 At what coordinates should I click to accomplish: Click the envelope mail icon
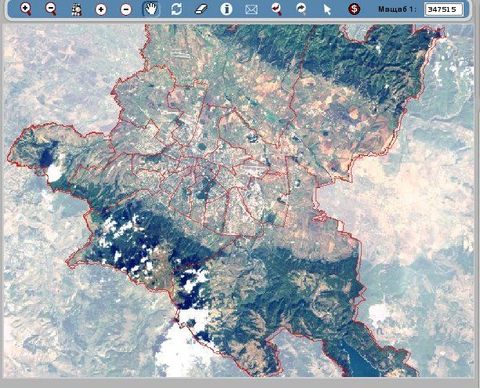pyautogui.click(x=251, y=9)
